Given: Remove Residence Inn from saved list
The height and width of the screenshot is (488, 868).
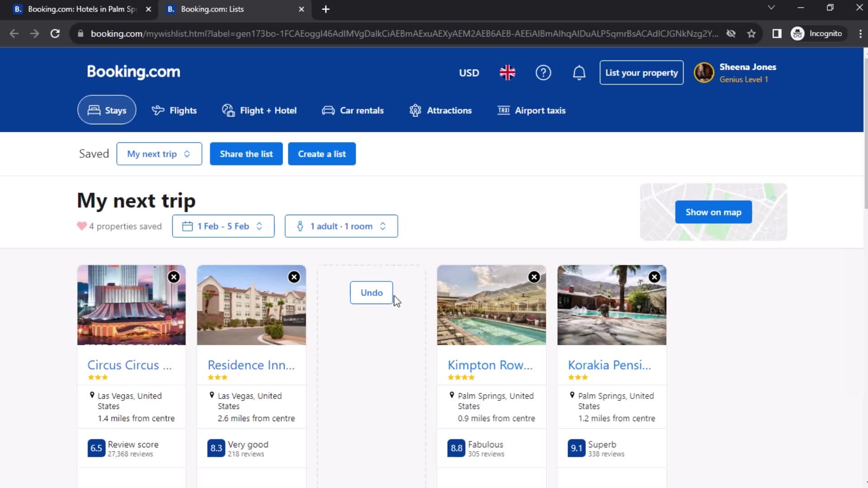Looking at the screenshot, I should 294,277.
